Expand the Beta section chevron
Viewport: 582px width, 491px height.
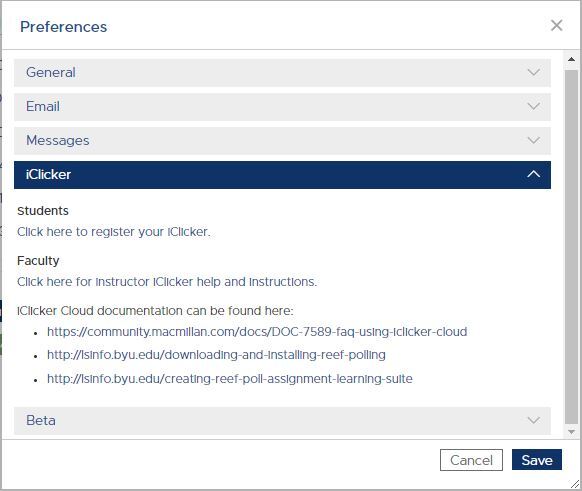pos(533,420)
